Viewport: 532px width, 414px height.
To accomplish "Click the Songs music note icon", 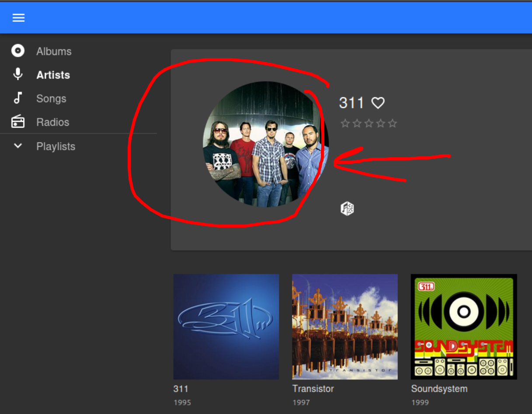I will (18, 98).
